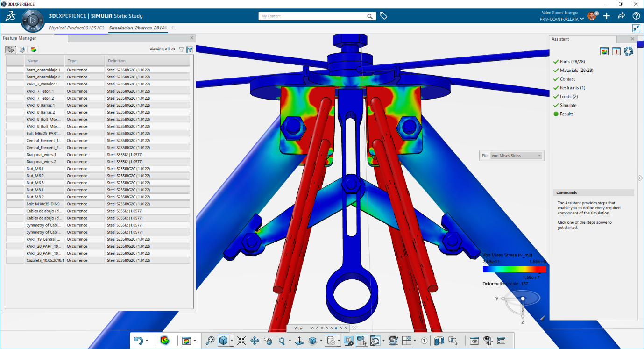Click the Von Mises stress color legend bar
This screenshot has width=644, height=349.
(514, 269)
